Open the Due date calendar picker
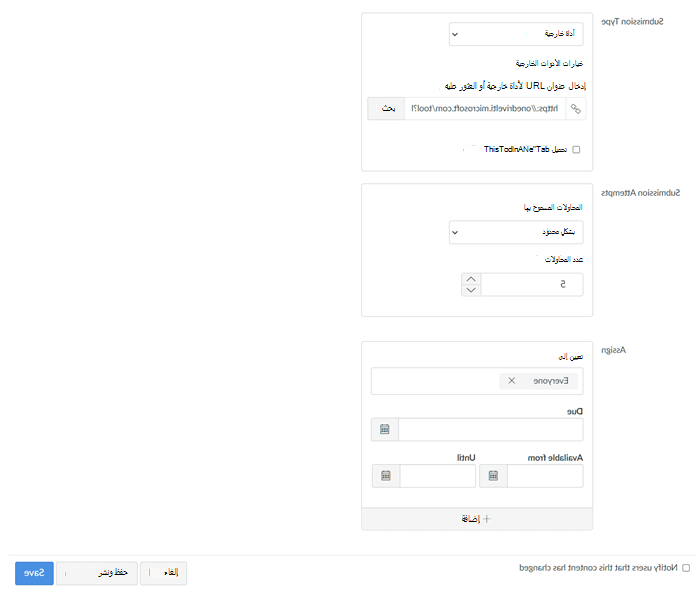Viewport: 700px width, 593px height. click(x=385, y=430)
